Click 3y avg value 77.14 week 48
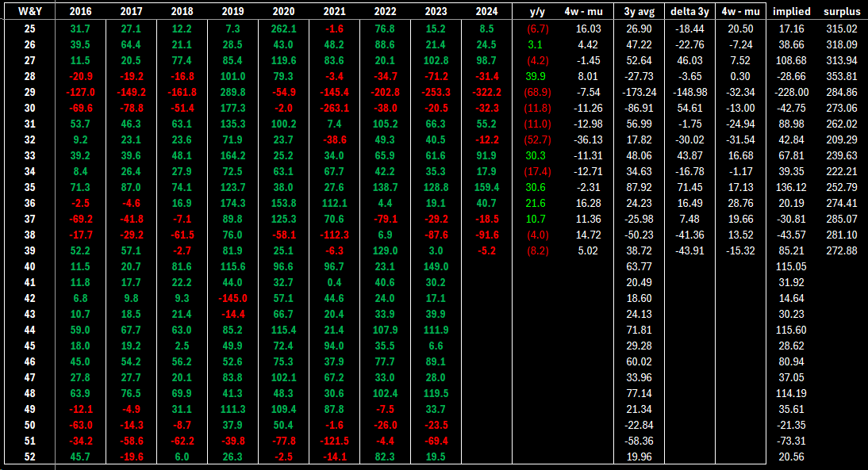This screenshot has width=868, height=470. pyautogui.click(x=639, y=393)
